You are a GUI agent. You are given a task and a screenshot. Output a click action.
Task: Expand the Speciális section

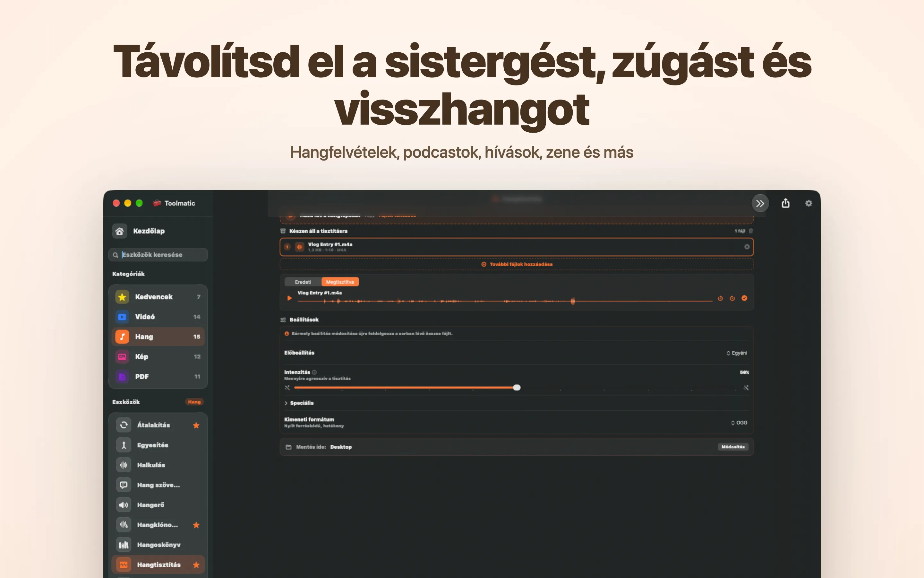pos(299,403)
